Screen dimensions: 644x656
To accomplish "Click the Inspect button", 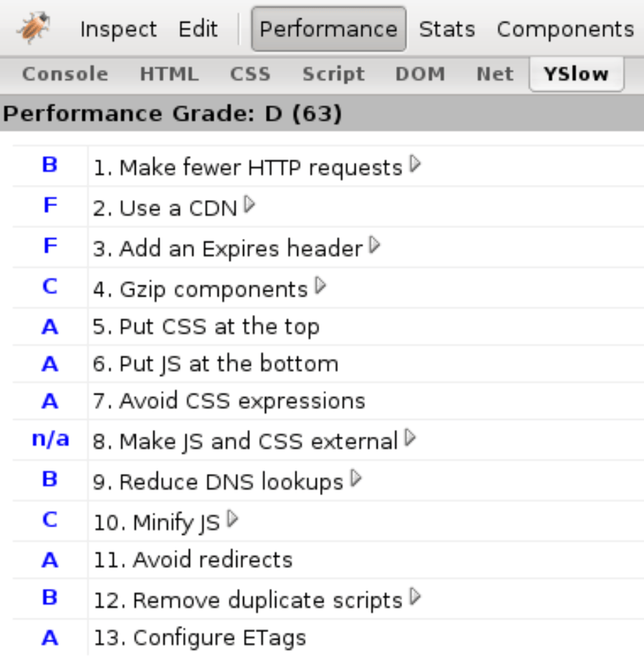I will tap(118, 29).
